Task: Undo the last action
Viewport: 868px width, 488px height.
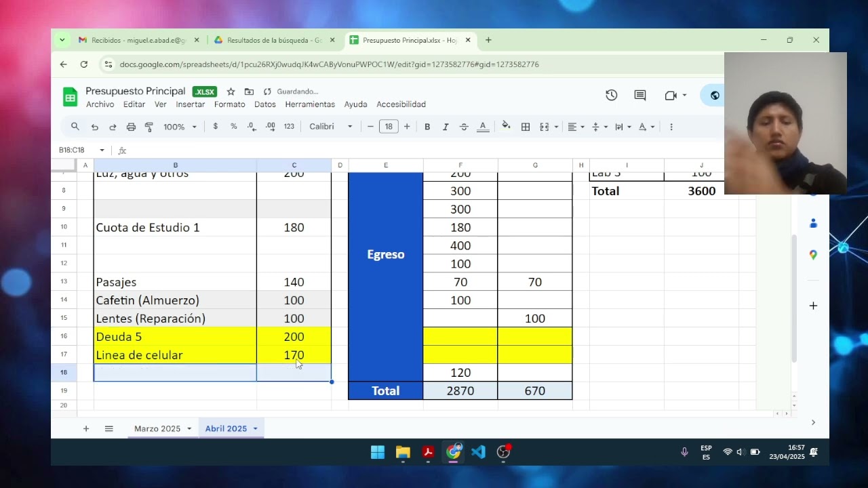Action: (94, 127)
